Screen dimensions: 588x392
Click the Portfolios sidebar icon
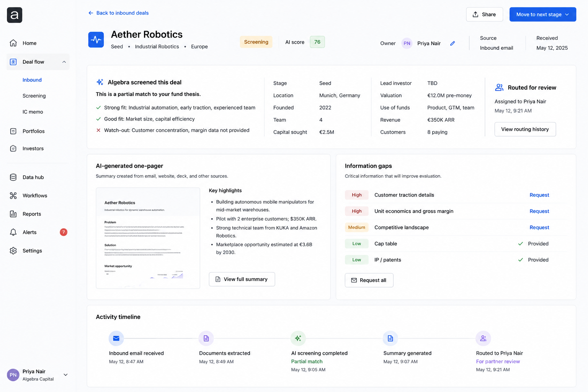click(x=13, y=131)
